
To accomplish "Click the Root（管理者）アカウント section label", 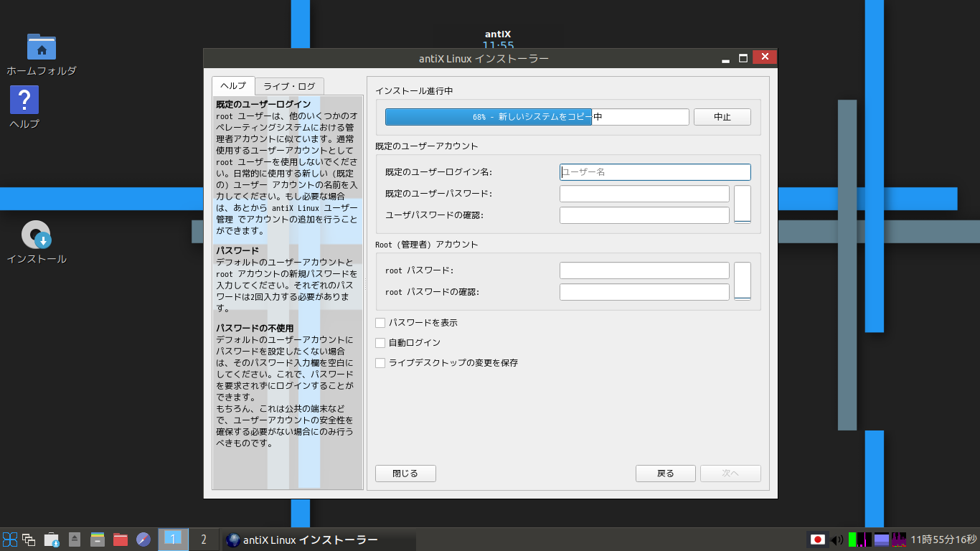I will (426, 245).
